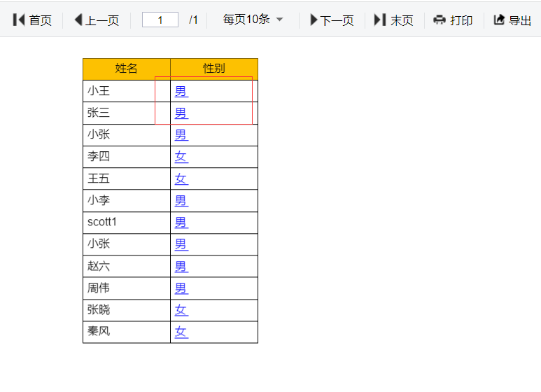The height and width of the screenshot is (392, 541).
Task: Click the 打印 print button
Action: point(453,20)
